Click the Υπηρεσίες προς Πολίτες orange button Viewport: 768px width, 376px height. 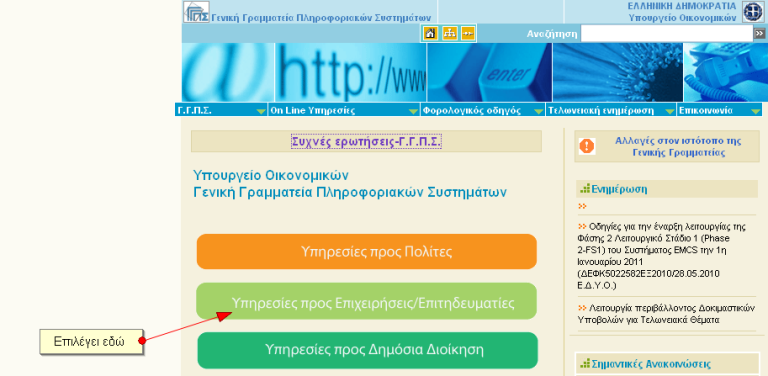coord(367,252)
